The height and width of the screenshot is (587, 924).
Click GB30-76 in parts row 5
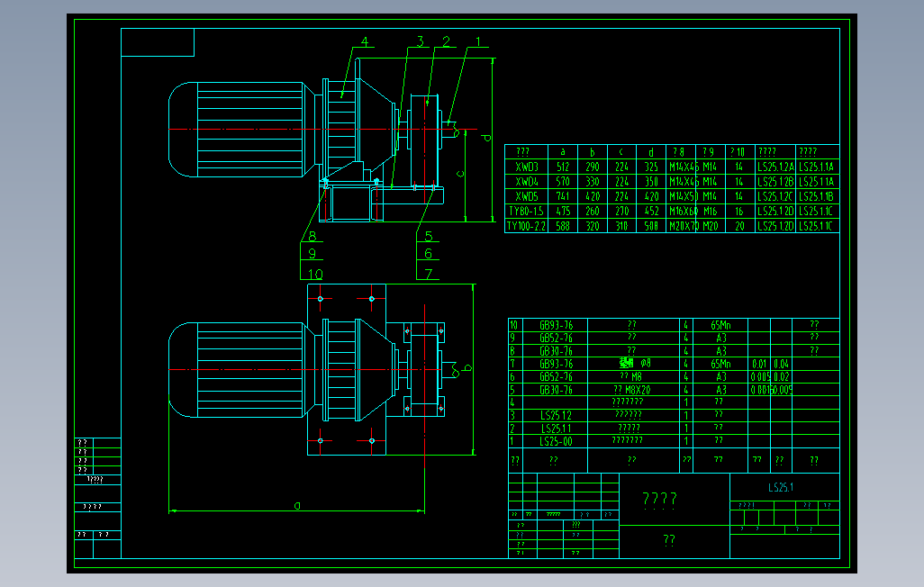tap(556, 390)
